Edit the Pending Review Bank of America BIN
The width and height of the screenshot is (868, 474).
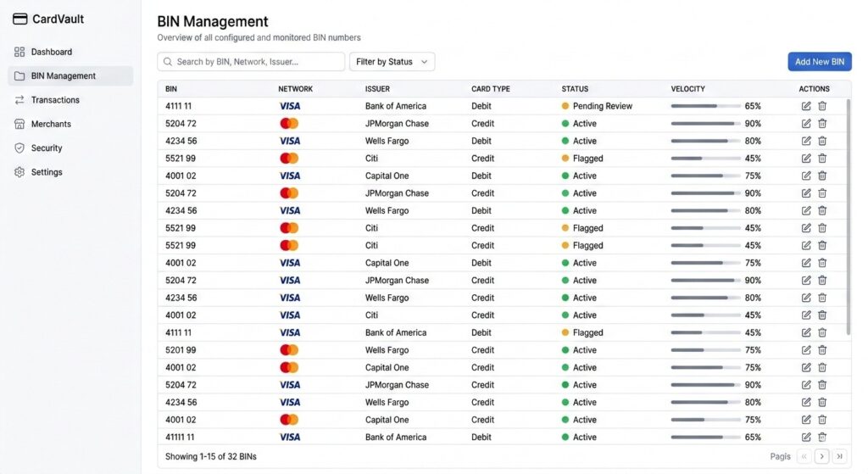(806, 106)
